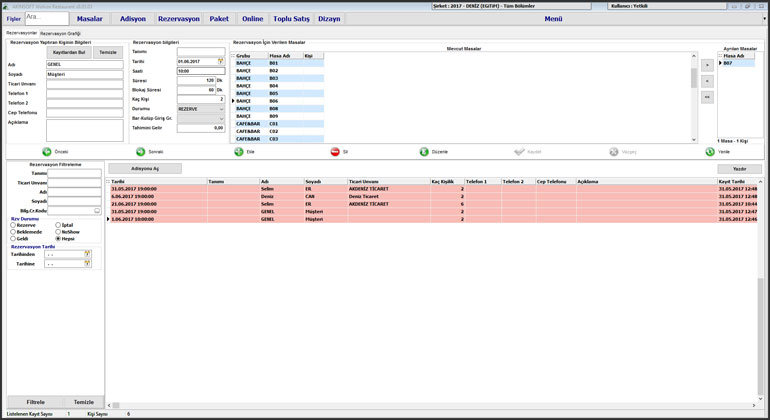The image size is (770, 420).
Task: Open Masalar menu
Action: [x=89, y=19]
